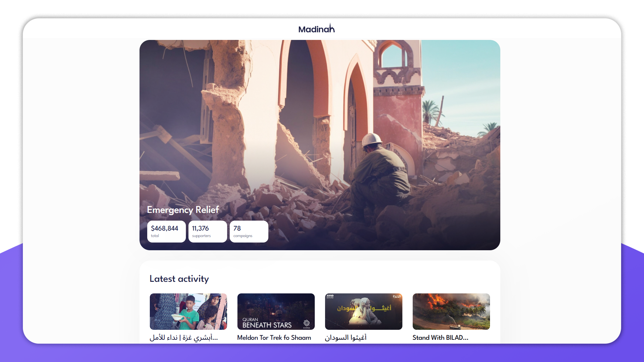Open the أبشري غزة campaign title
This screenshot has width=644, height=362.
coord(184,338)
